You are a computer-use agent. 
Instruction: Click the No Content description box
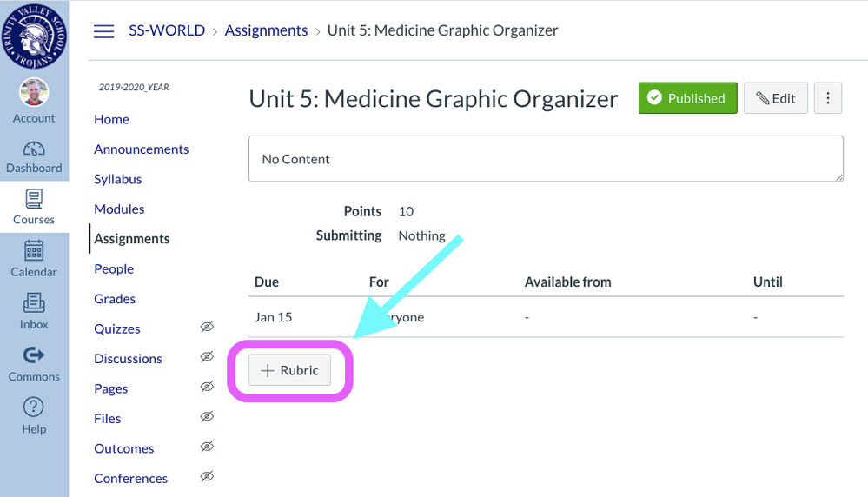pyautogui.click(x=546, y=159)
